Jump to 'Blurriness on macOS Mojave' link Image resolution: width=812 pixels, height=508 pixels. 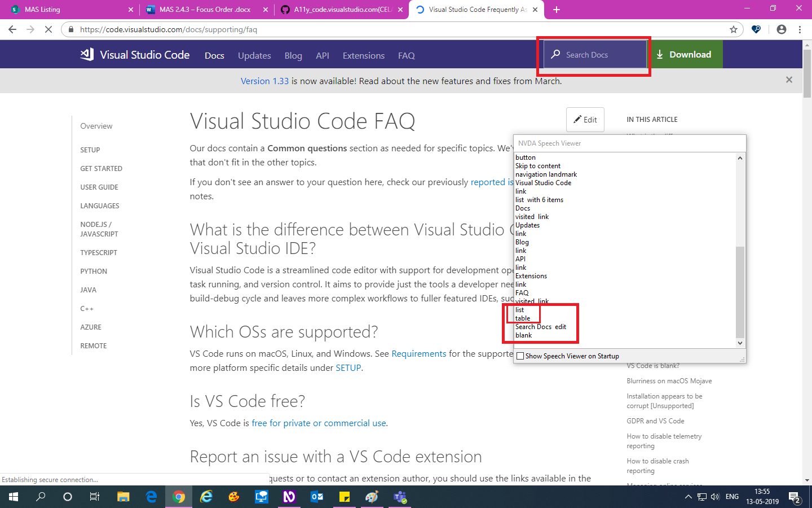click(669, 381)
